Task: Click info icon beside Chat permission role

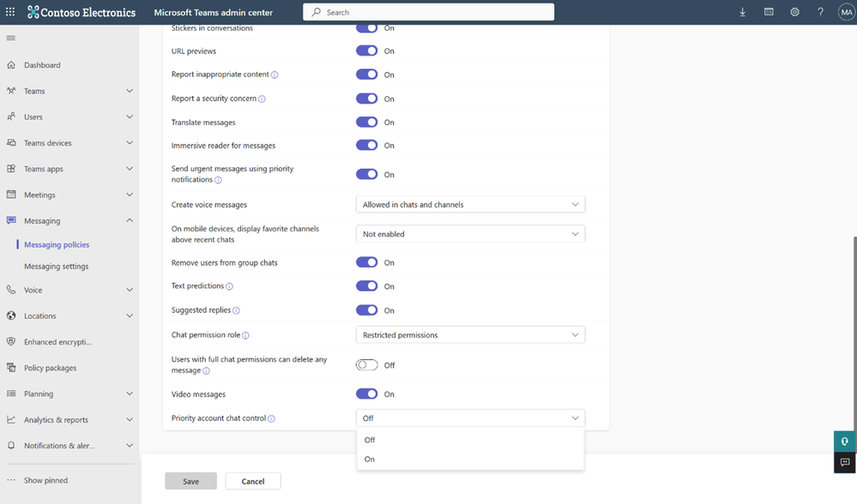Action: click(x=246, y=335)
